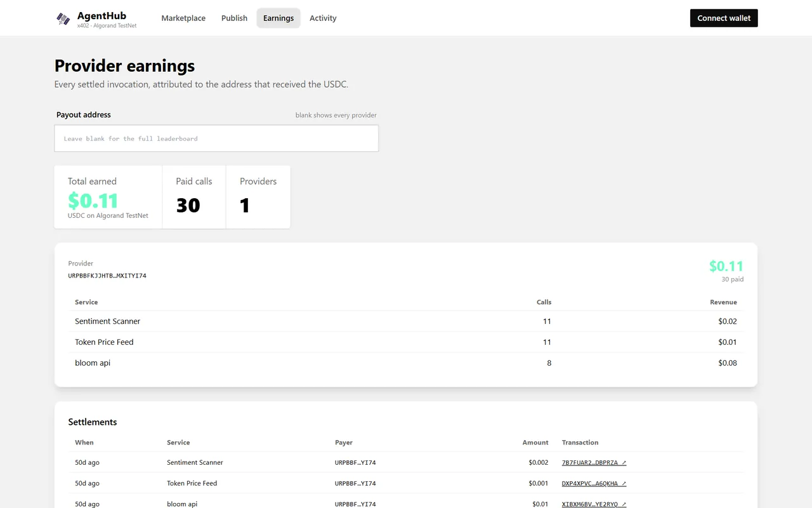Click the $0.02 revenue for Sentiment Scanner
The image size is (812, 508).
tap(728, 321)
